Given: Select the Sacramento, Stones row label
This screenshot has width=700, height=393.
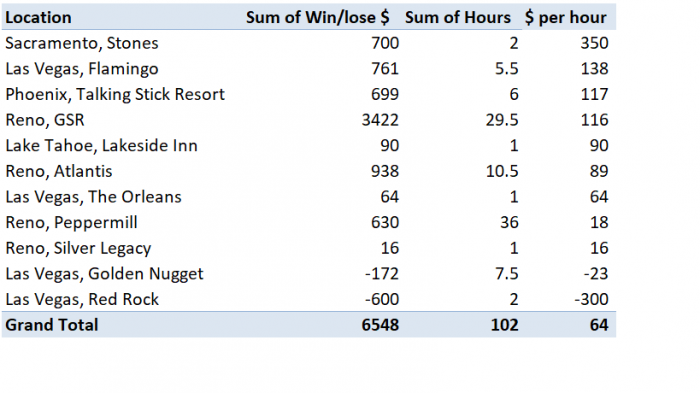Looking at the screenshot, I should (x=82, y=43).
